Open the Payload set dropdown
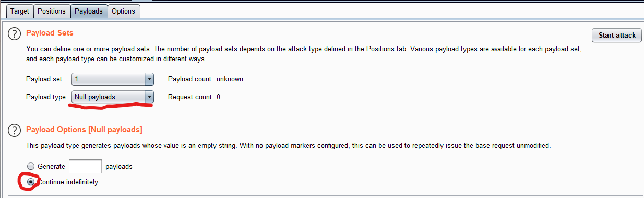Image resolution: width=644 pixels, height=198 pixels. pyautogui.click(x=113, y=79)
